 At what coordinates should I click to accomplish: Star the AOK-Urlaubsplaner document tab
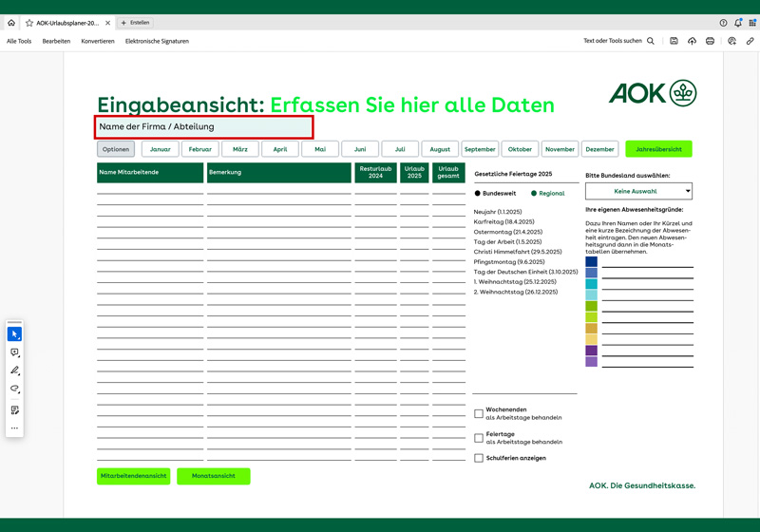click(29, 23)
